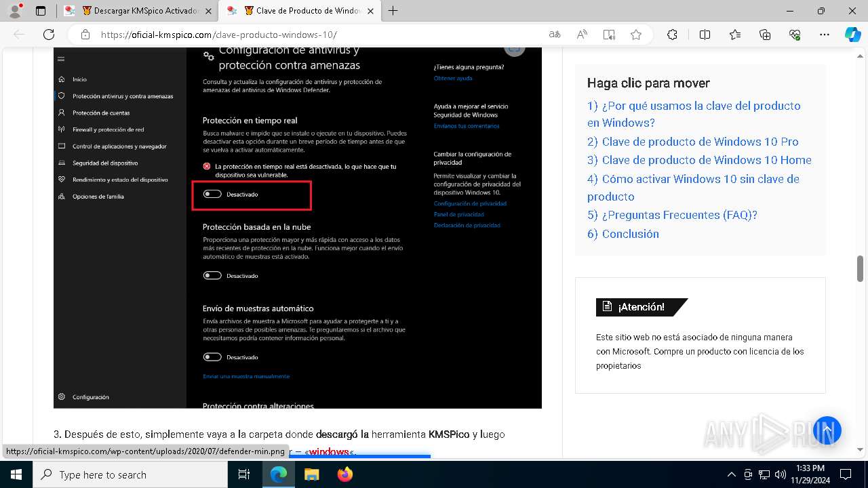This screenshot has width=868, height=488.
Task: Launch Firefox from the taskbar
Action: pyautogui.click(x=345, y=474)
